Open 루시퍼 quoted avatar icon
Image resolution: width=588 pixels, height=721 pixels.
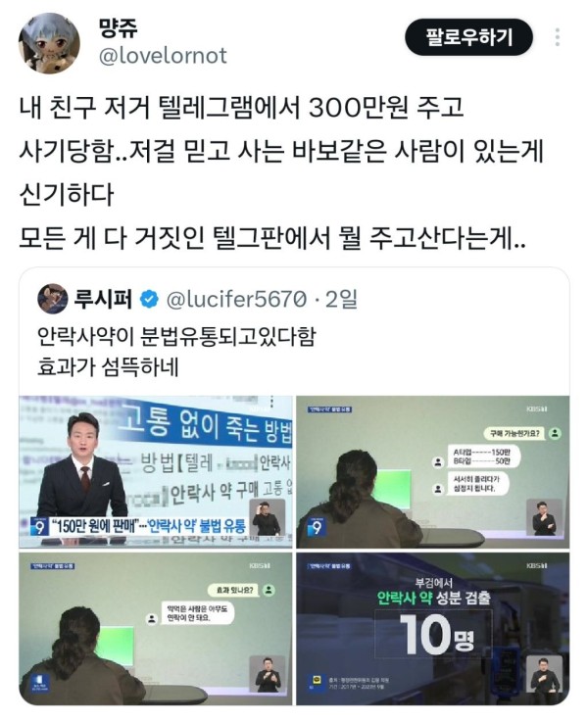coord(53,299)
